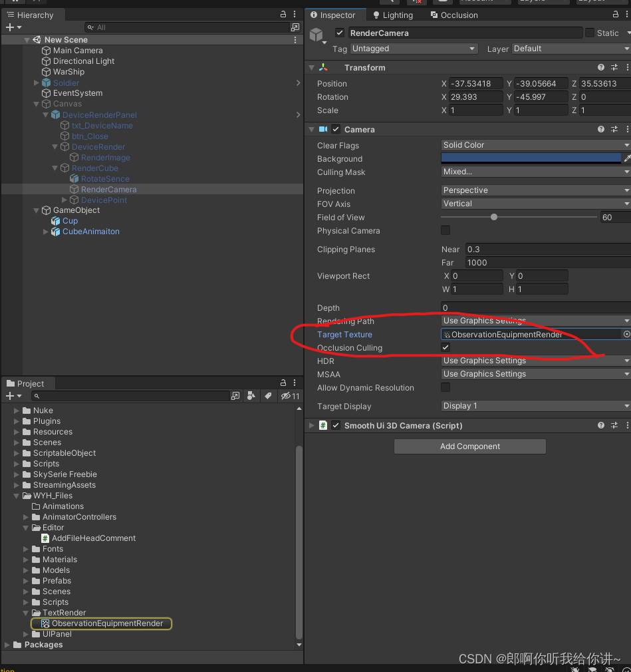Enable Allow Dynamic Resolution checkbox
The height and width of the screenshot is (672, 631).
pos(445,387)
